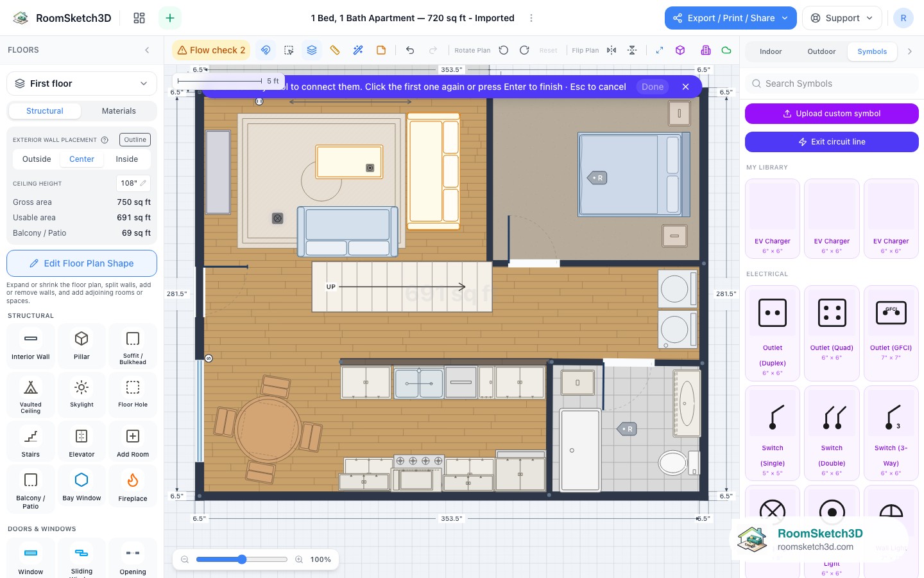Screen dimensions: 924x578
Task: Click exterior wall placement help icon
Action: pos(105,140)
